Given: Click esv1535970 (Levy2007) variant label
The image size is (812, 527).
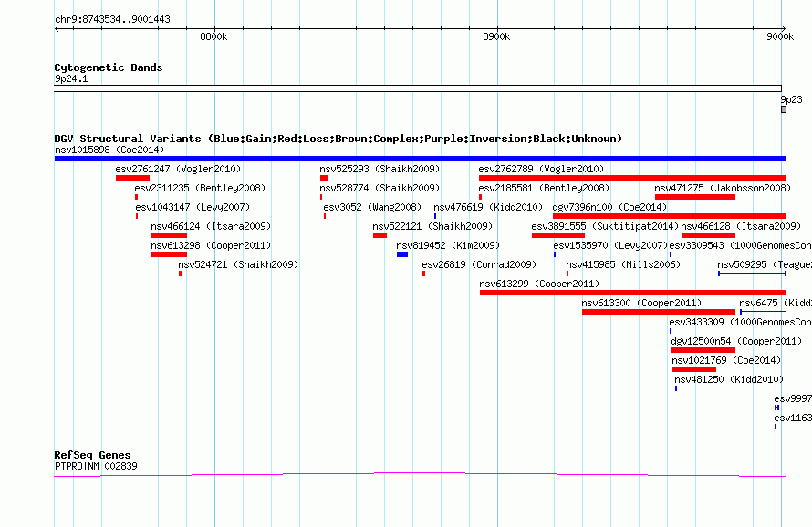Looking at the screenshot, I should [x=610, y=245].
